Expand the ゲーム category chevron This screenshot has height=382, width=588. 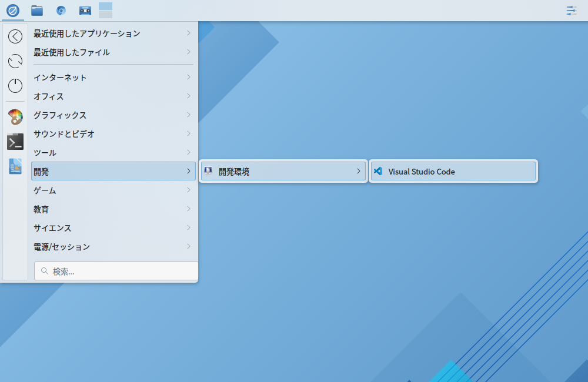tap(188, 190)
